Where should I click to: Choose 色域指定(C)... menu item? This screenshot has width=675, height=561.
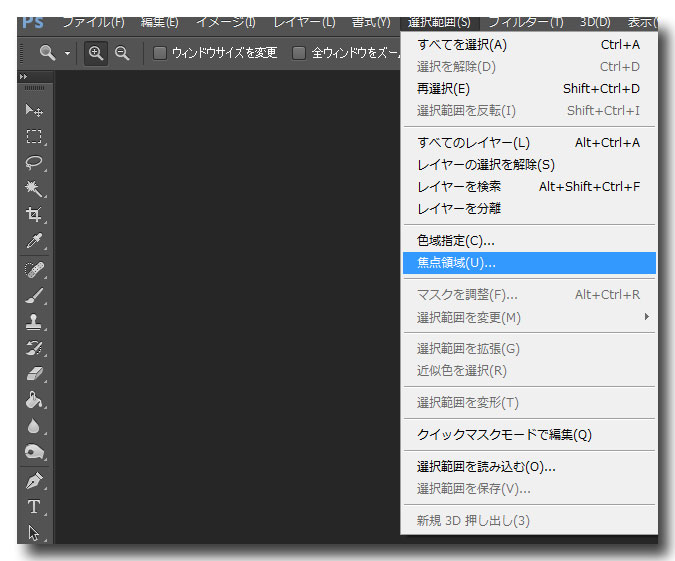(x=529, y=241)
